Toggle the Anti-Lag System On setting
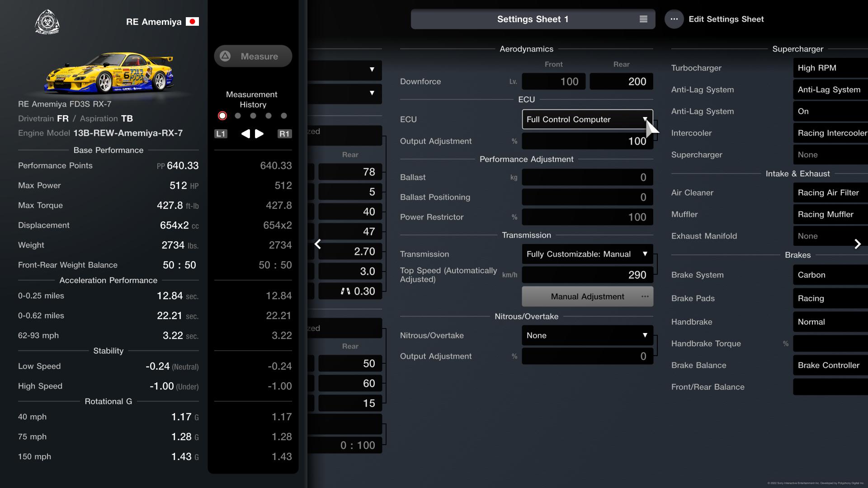868x488 pixels. coord(830,111)
